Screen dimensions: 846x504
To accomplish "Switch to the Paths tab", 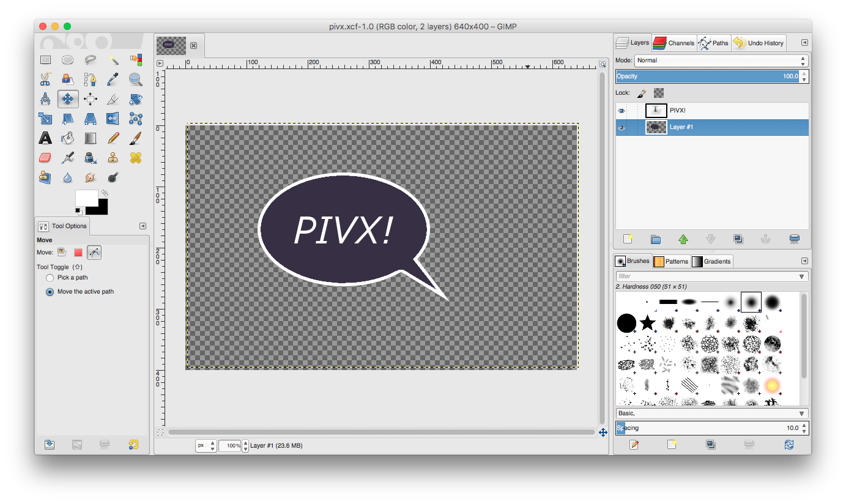I will pyautogui.click(x=714, y=43).
